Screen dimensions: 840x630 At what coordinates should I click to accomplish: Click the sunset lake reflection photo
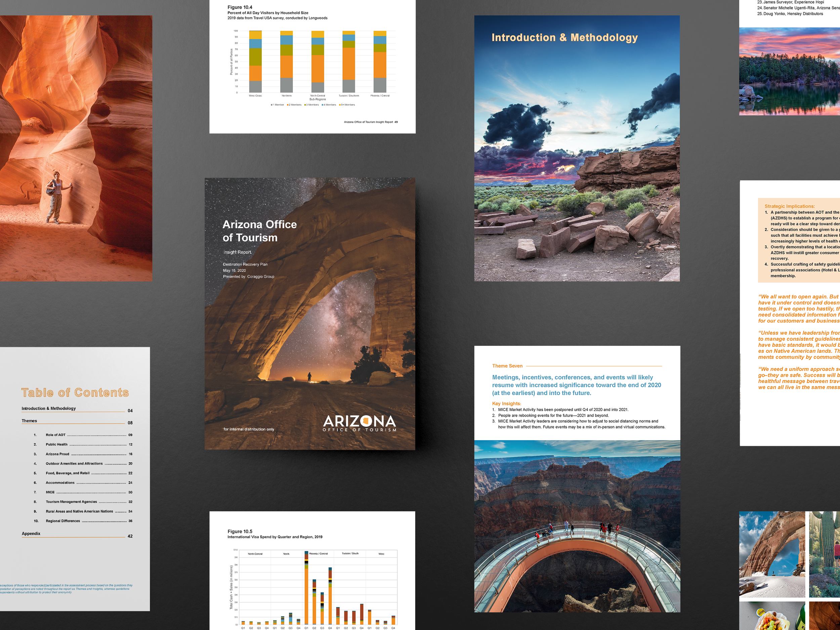click(789, 71)
